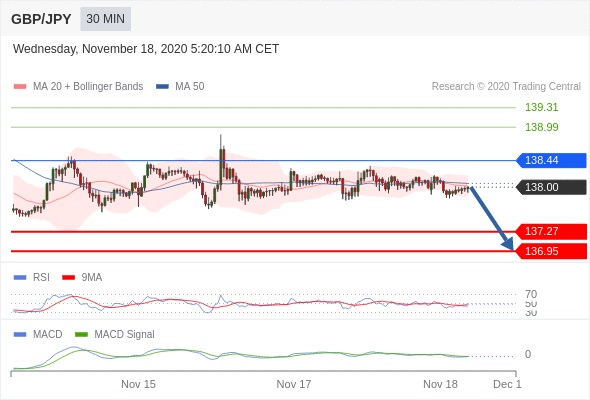Click the Nov 18 date axis label
Screen dimensions: 590x400
coord(440,384)
